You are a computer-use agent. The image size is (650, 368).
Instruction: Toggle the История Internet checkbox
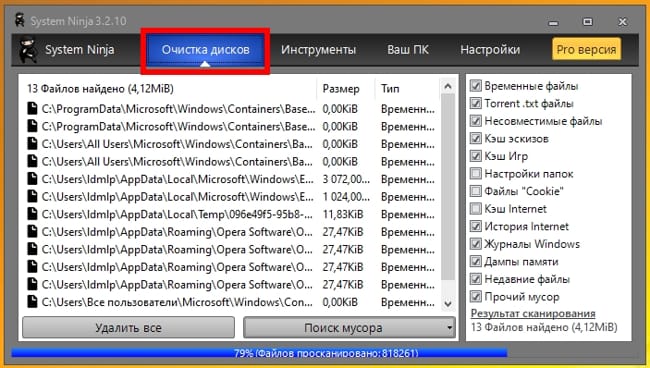[x=476, y=226]
